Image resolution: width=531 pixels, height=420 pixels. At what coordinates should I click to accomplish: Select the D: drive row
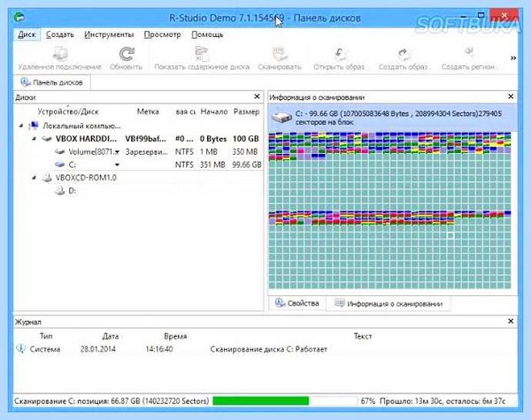[139, 190]
